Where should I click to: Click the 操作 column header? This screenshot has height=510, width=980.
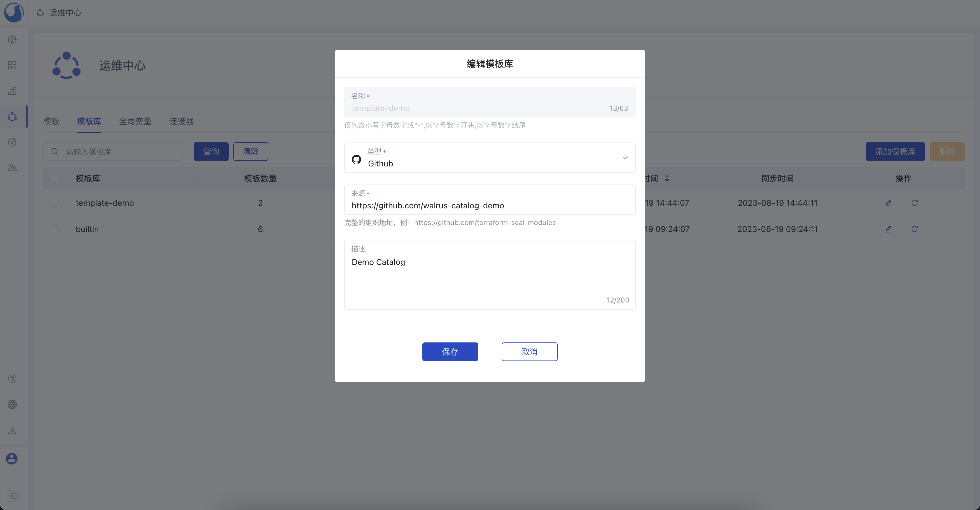[903, 179]
